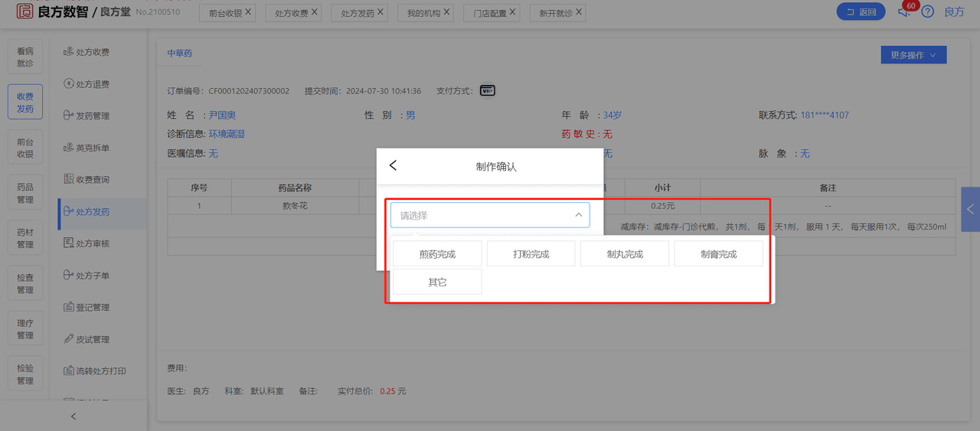This screenshot has width=980, height=431.
Task: Go back using the dialog arrow
Action: click(x=394, y=165)
